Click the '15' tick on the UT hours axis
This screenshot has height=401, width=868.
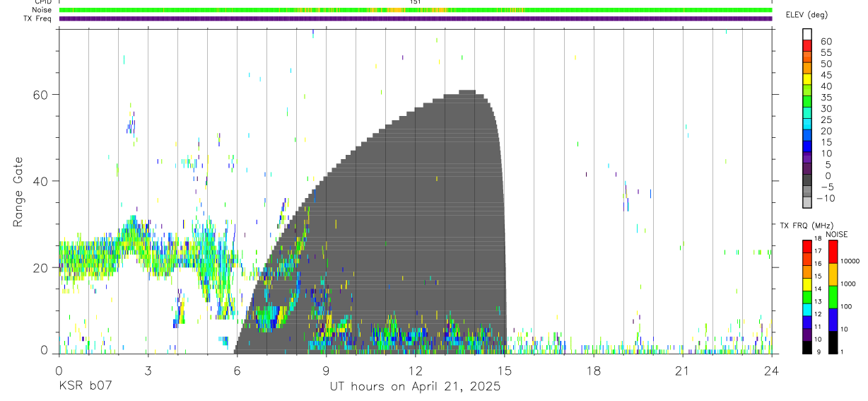click(504, 370)
